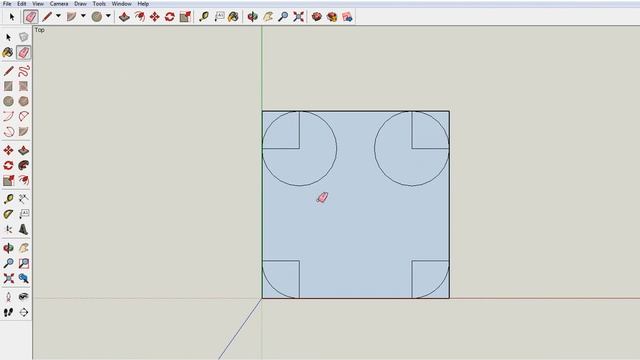Select the Dimensions tool

(x=24, y=199)
